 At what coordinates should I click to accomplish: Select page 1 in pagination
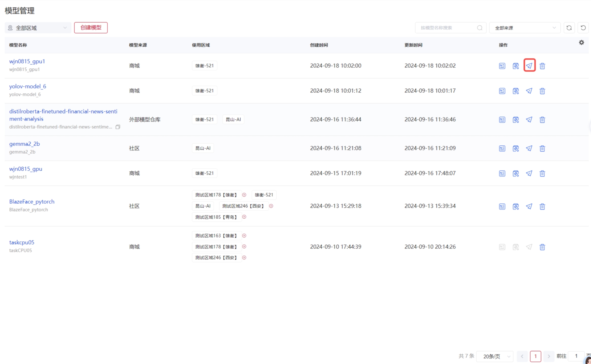(x=535, y=356)
